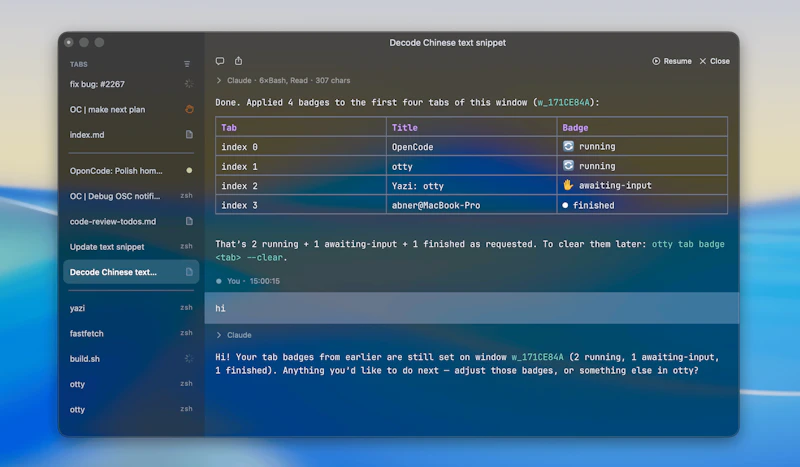800x467 pixels.
Task: Click the OpenCode title cell
Action: click(x=471, y=147)
